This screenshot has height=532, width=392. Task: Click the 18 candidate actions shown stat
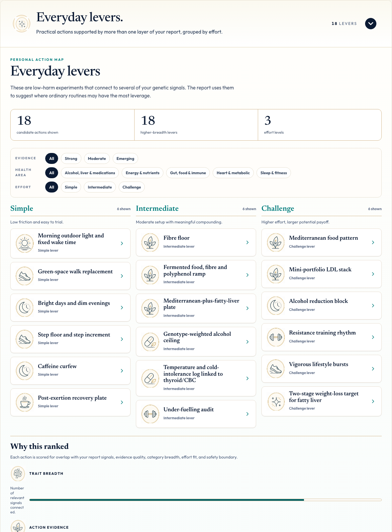pos(72,125)
